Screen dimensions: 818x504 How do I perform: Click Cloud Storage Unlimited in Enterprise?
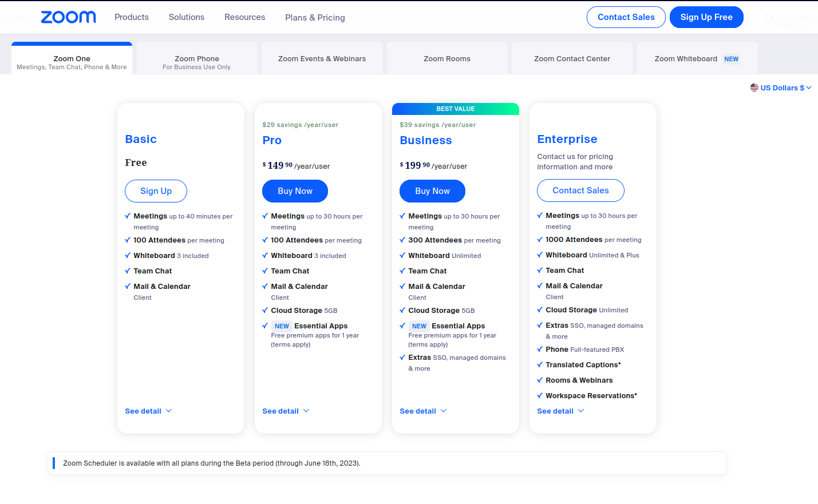pyautogui.click(x=587, y=310)
